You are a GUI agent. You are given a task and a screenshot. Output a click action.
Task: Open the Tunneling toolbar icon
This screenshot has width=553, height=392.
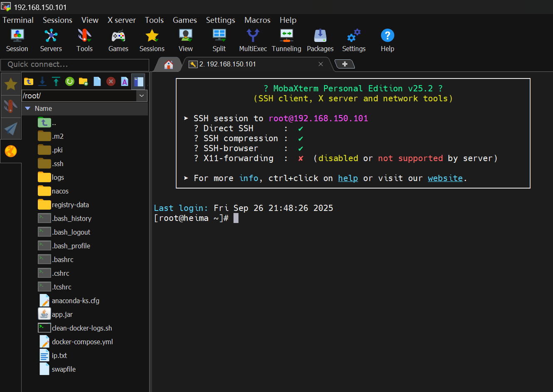click(x=287, y=40)
